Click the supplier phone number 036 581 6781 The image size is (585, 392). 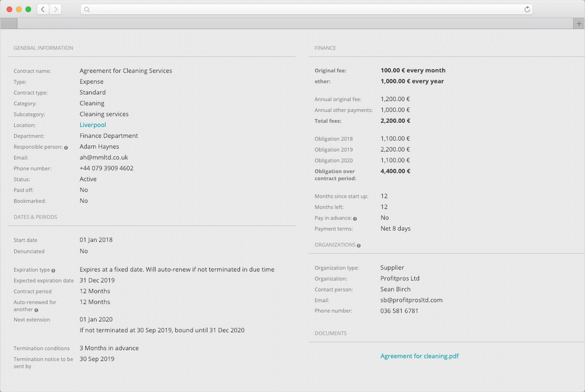(400, 311)
